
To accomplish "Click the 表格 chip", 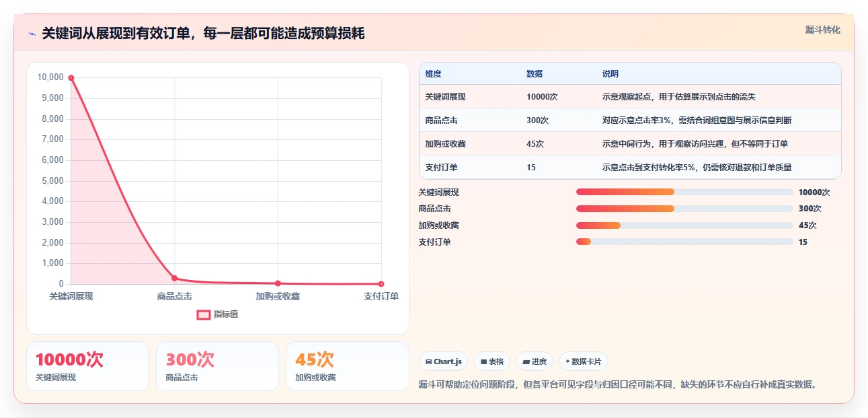I will (x=492, y=361).
